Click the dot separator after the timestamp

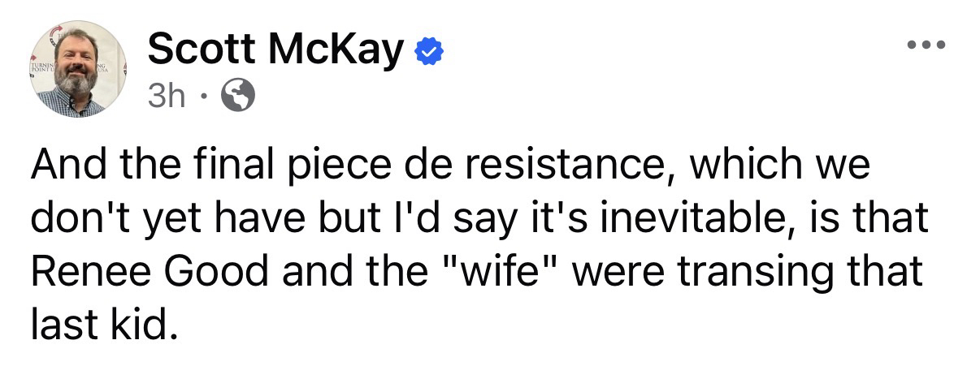[205, 98]
